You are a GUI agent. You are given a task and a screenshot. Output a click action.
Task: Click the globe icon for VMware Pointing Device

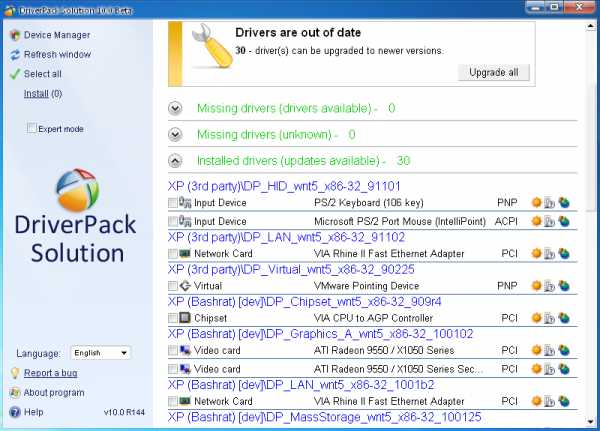[x=564, y=286]
